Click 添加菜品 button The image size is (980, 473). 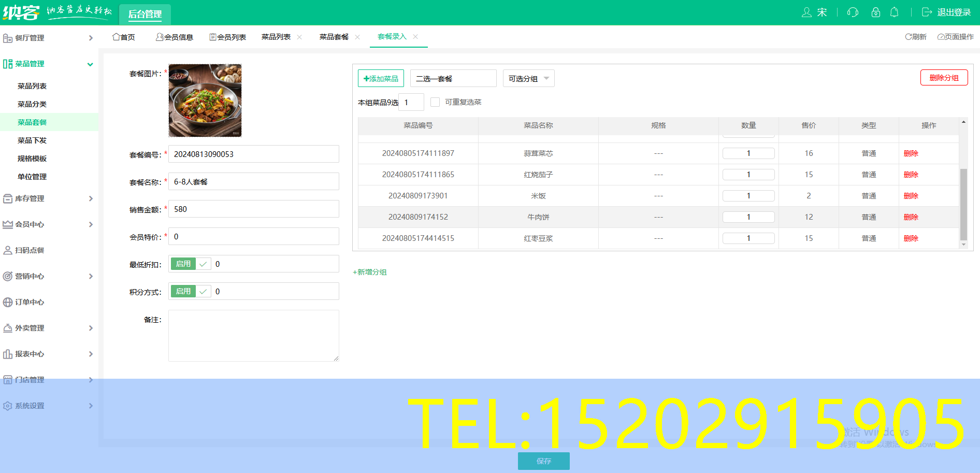pyautogui.click(x=381, y=78)
